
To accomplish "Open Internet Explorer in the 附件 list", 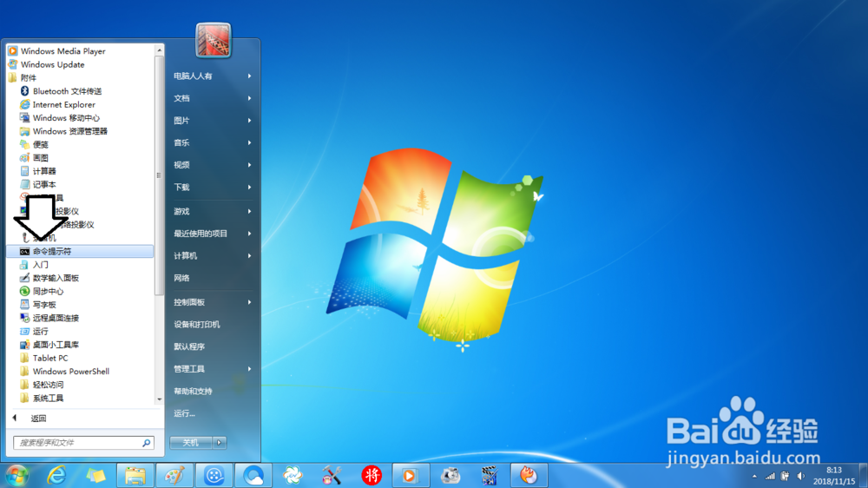I will click(63, 104).
